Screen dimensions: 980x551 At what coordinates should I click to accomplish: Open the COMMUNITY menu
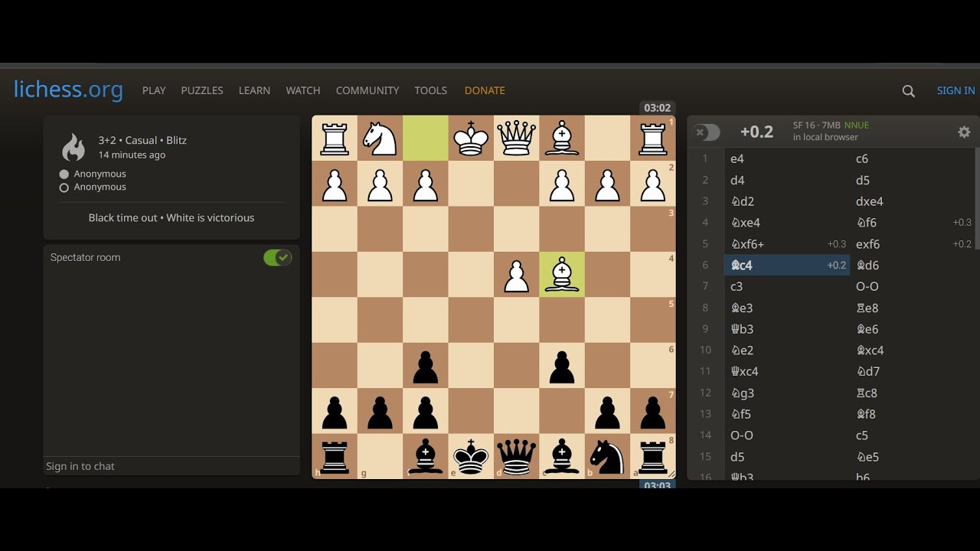coord(367,90)
